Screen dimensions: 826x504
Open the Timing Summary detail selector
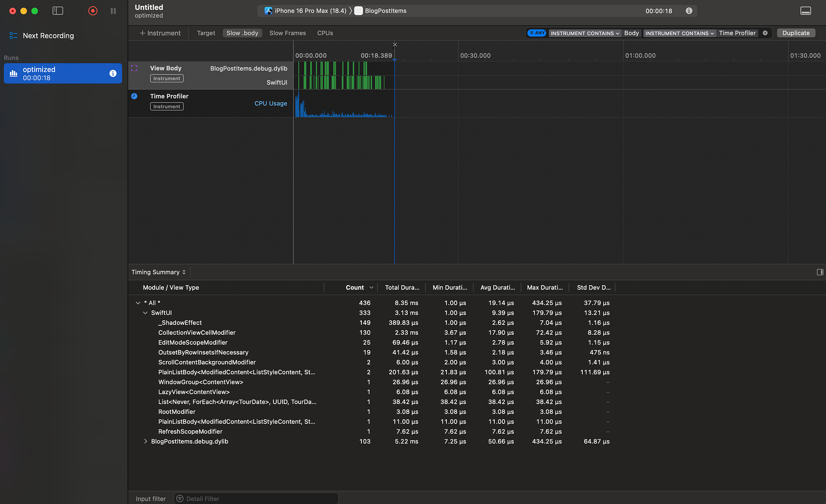pos(159,272)
